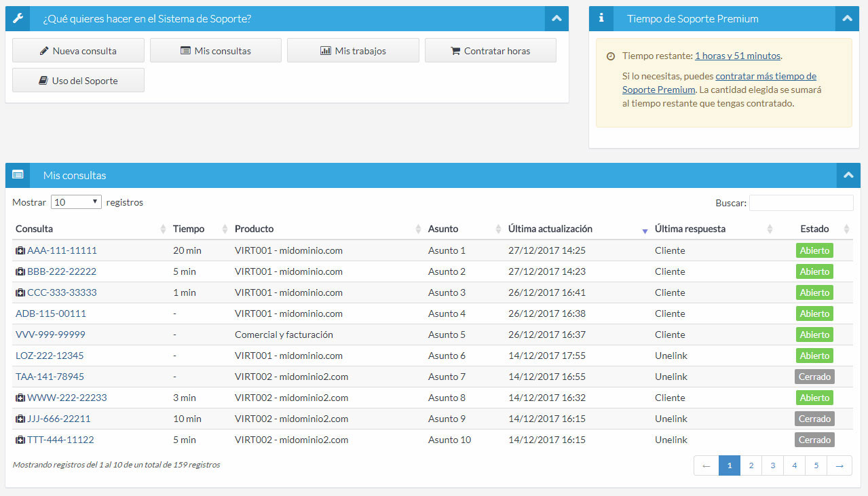Image resolution: width=868 pixels, height=496 pixels.
Task: Open the contratar más tiempo de Soporte Premium link
Action: (x=766, y=77)
